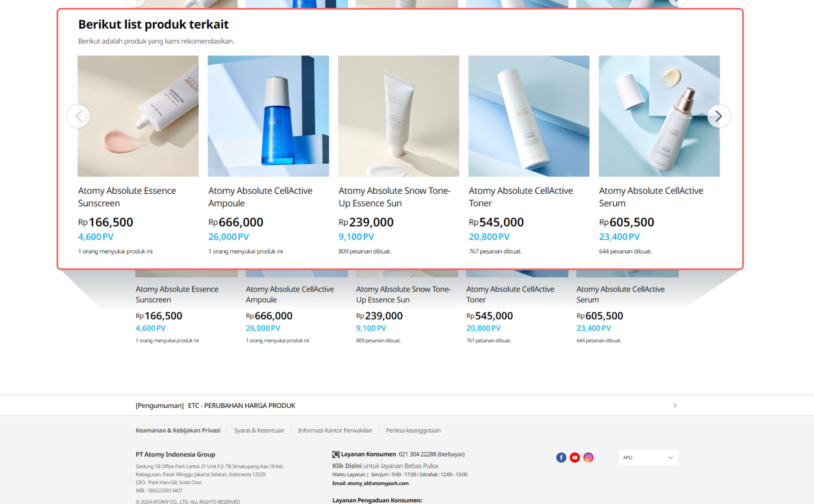Image resolution: width=814 pixels, height=504 pixels.
Task: Open the Periksa keanggotaan link
Action: click(x=413, y=431)
